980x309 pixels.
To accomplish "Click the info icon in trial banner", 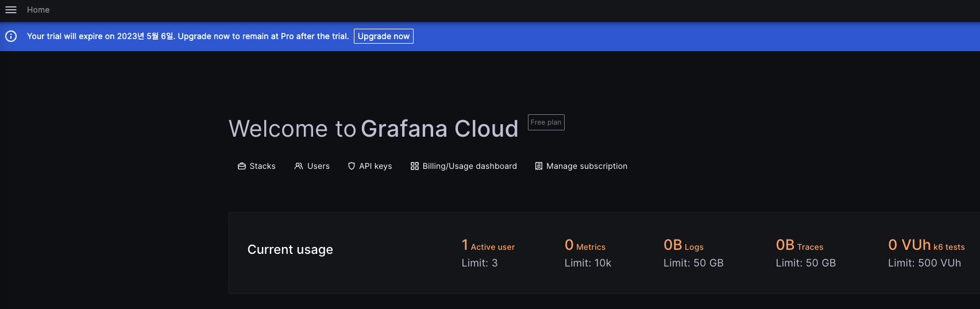I will click(11, 36).
